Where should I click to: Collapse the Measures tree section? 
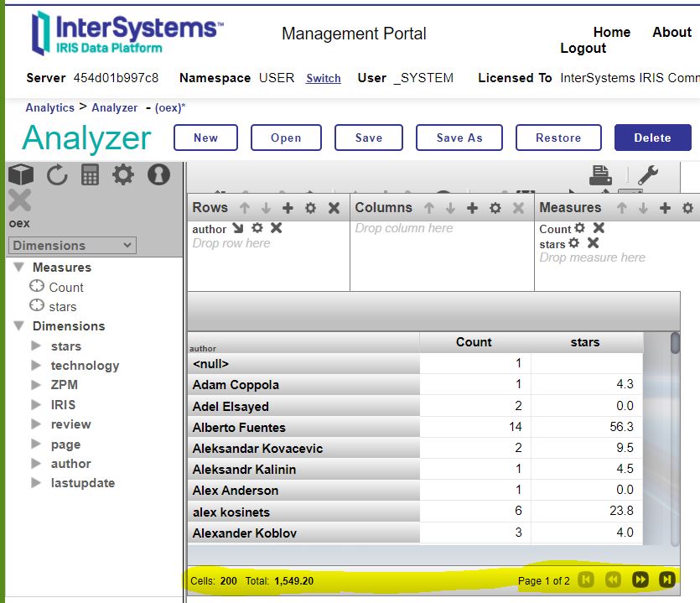(x=18, y=268)
